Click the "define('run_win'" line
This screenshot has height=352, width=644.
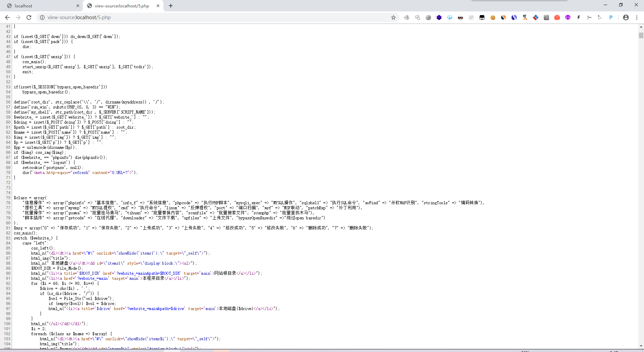[67, 107]
